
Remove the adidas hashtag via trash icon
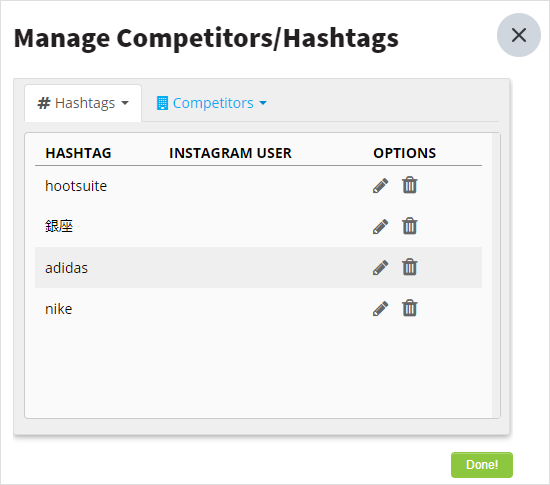(409, 267)
